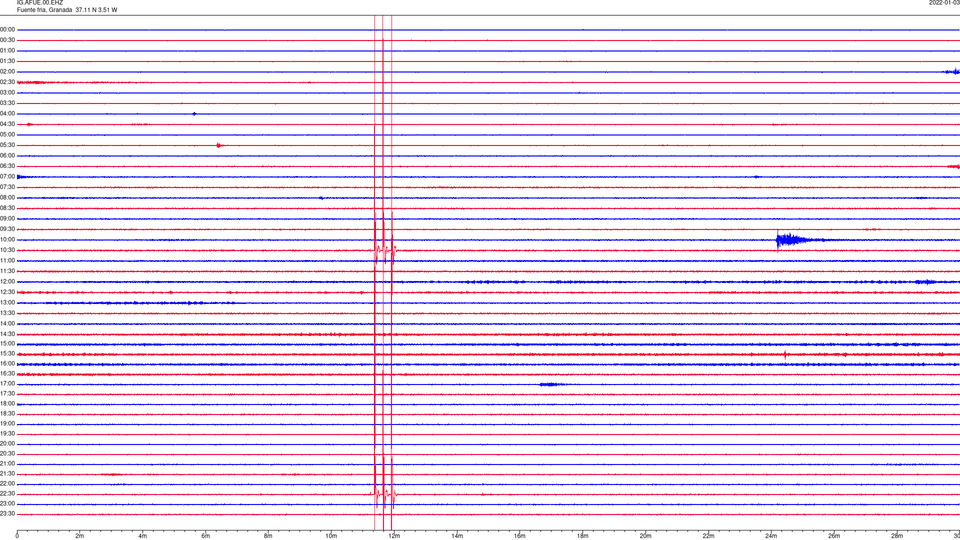Select the 05:30 time row label
The image size is (960, 540).
8,145
